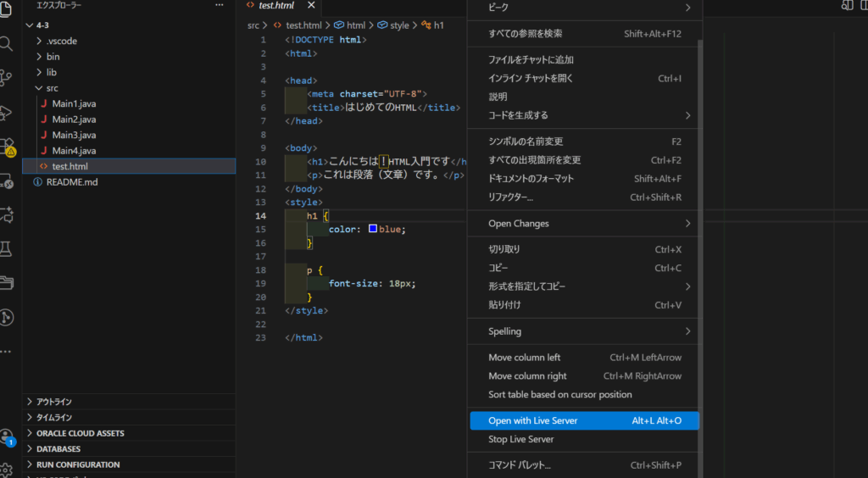
Task: Collapse the src folder
Action: tap(52, 87)
